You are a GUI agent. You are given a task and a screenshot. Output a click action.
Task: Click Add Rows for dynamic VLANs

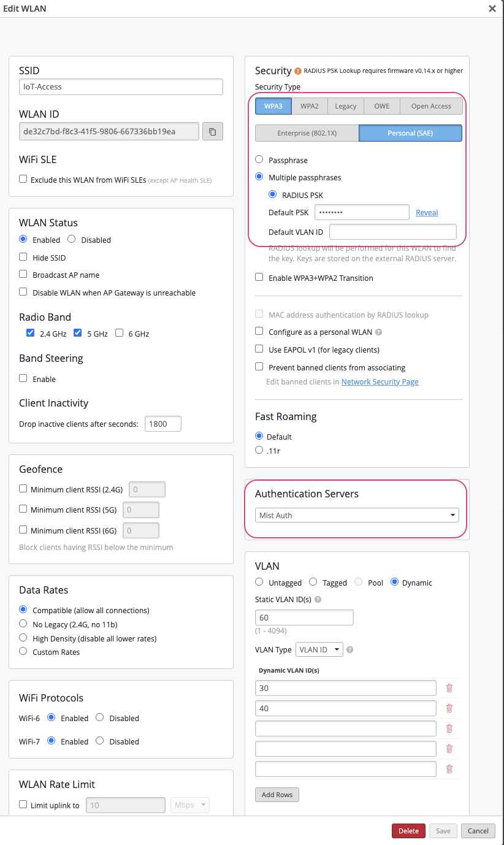tap(277, 794)
